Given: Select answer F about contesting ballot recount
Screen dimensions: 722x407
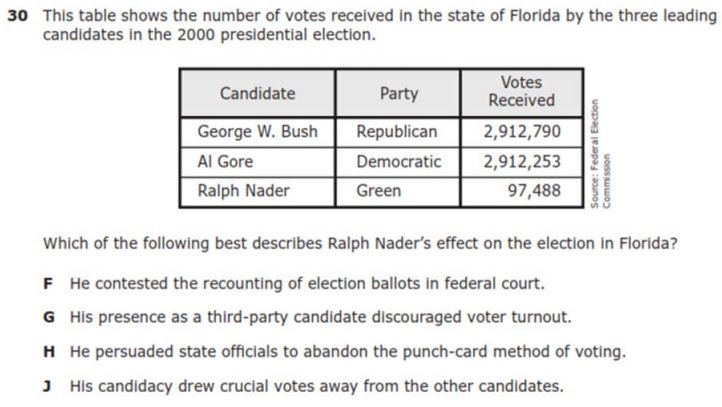Looking at the screenshot, I should point(294,284).
